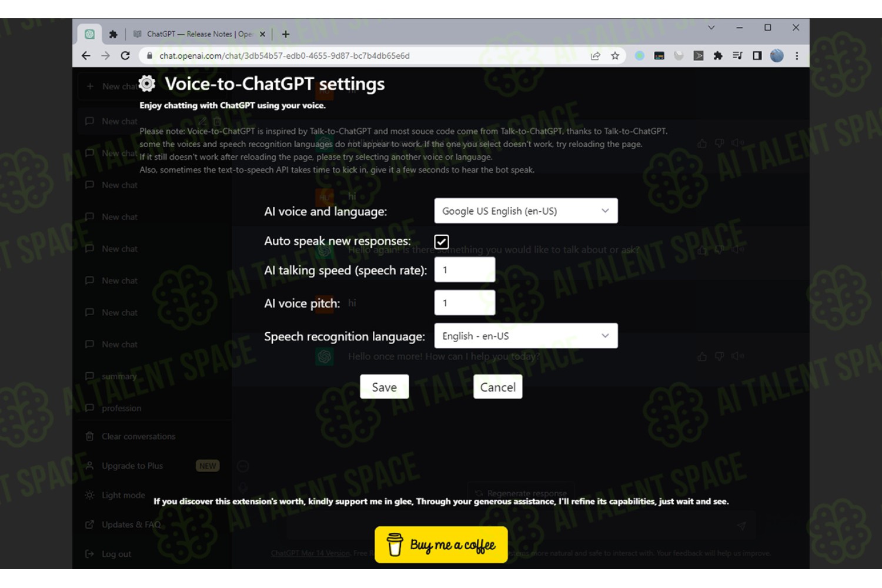
Task: Open a new browser tab with plus
Action: click(286, 34)
